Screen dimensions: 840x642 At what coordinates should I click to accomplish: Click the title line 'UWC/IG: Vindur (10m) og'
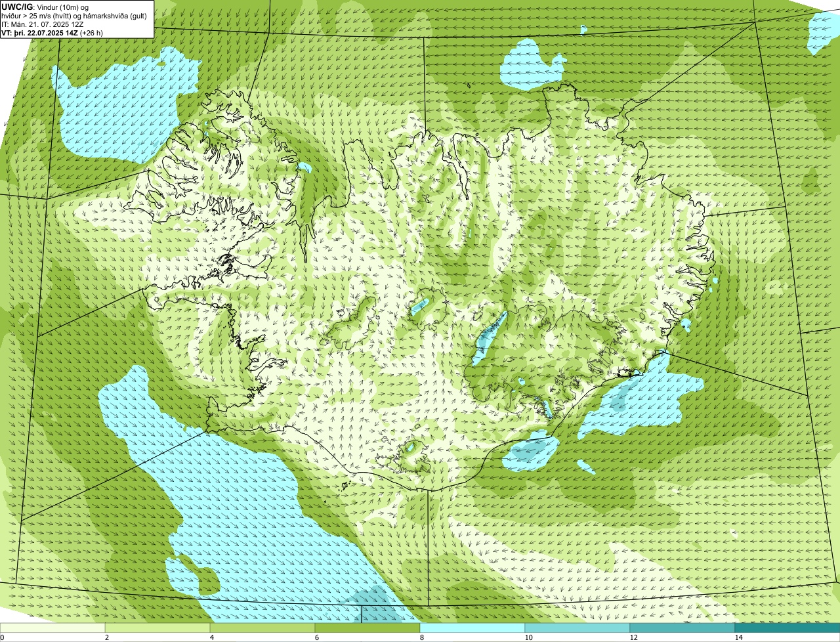(45, 7)
